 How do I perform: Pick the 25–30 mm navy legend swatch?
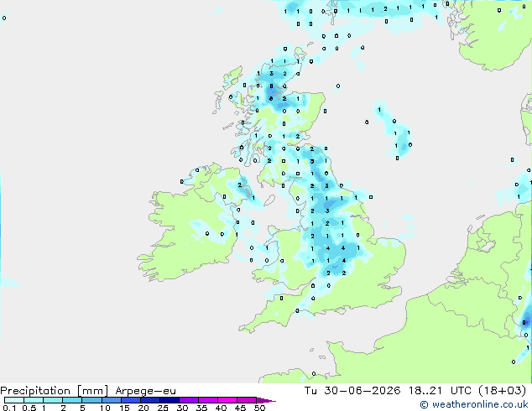tap(170, 400)
